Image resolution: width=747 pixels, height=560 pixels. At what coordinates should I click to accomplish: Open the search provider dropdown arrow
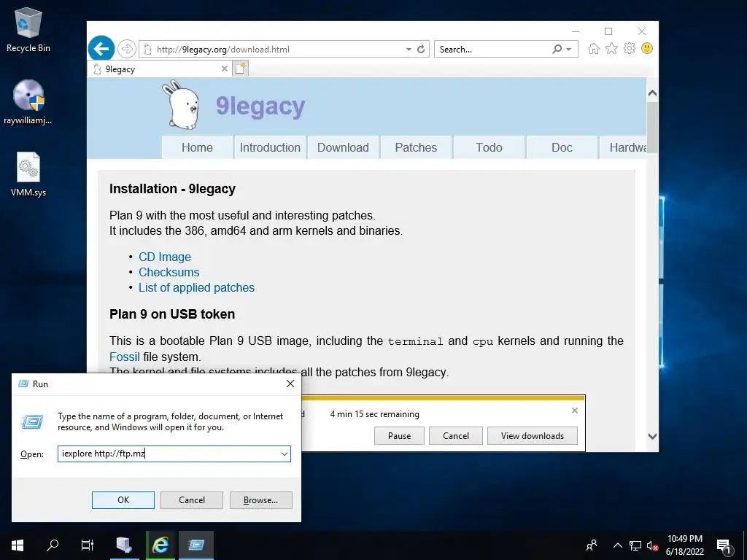[x=569, y=49]
